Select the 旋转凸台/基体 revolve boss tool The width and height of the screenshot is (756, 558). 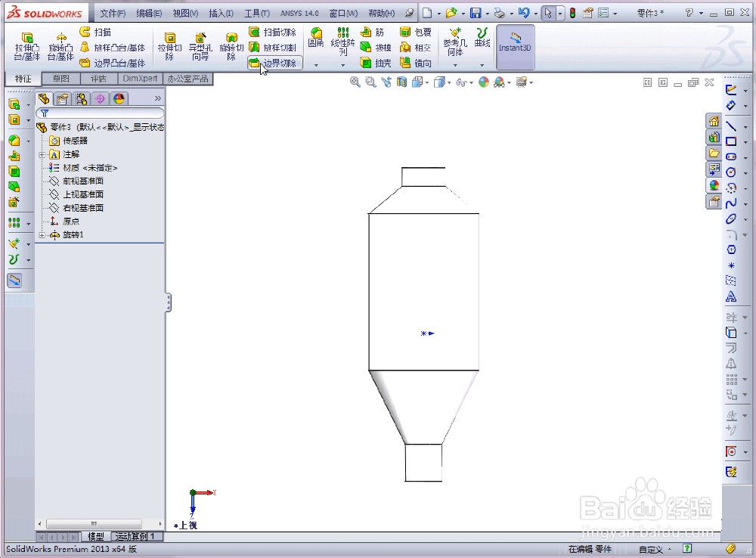click(60, 46)
